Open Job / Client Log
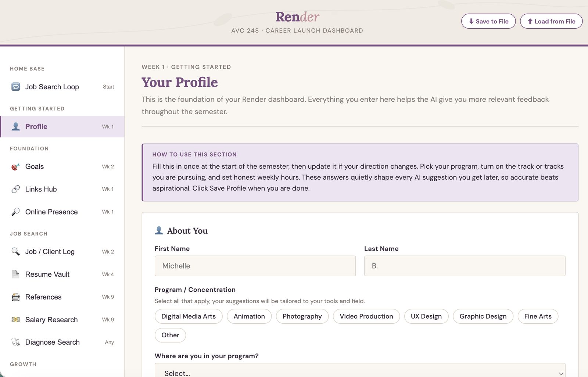Viewport: 588px width, 377px height. click(62, 252)
